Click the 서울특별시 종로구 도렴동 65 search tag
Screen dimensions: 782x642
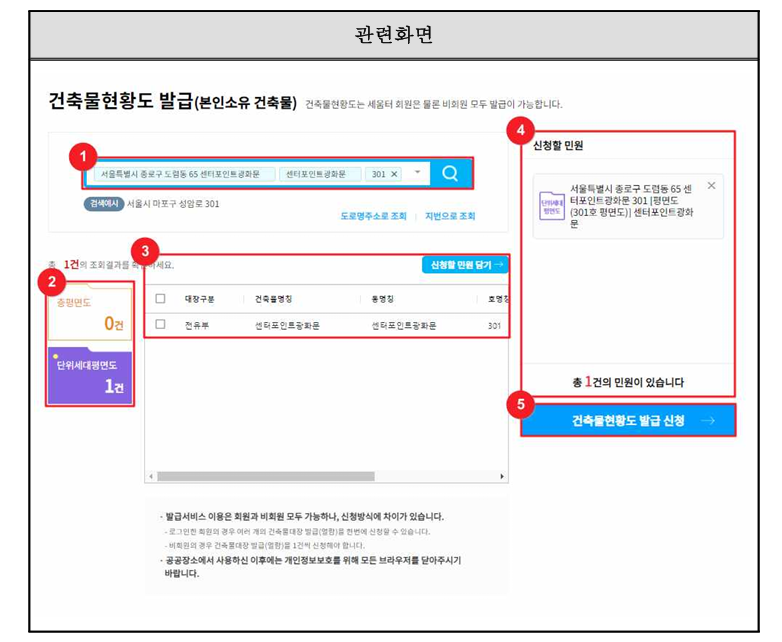click(x=185, y=174)
